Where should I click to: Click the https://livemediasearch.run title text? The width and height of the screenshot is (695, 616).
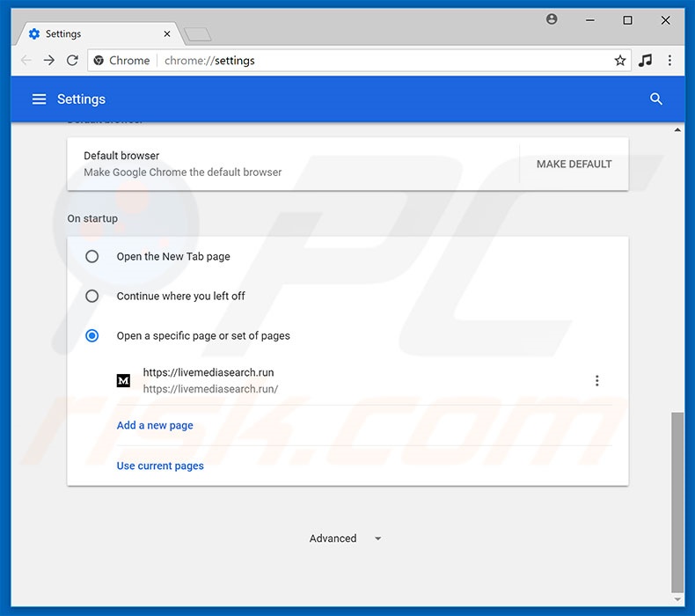(208, 372)
